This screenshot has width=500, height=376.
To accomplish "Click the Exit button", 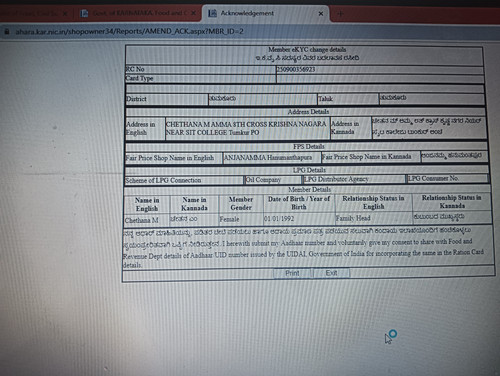I will [x=331, y=273].
